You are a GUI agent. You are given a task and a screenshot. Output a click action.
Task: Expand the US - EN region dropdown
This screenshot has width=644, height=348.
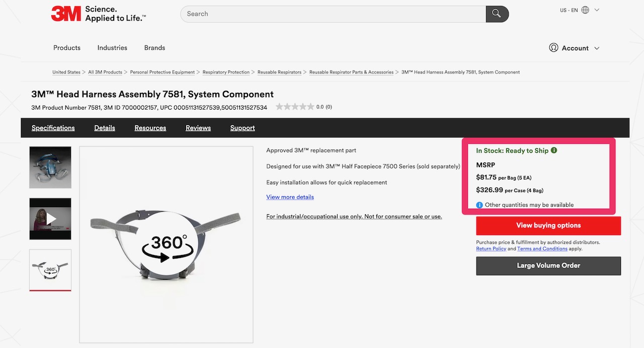pos(597,10)
